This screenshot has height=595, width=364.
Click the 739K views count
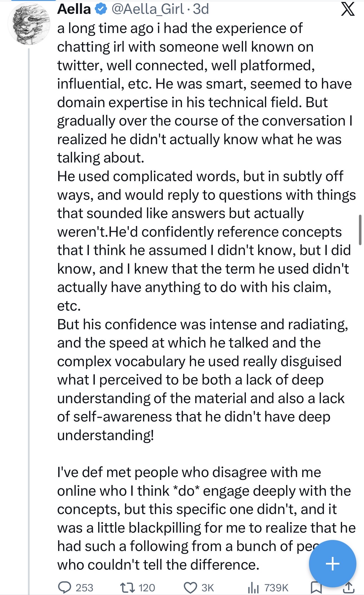click(x=276, y=588)
